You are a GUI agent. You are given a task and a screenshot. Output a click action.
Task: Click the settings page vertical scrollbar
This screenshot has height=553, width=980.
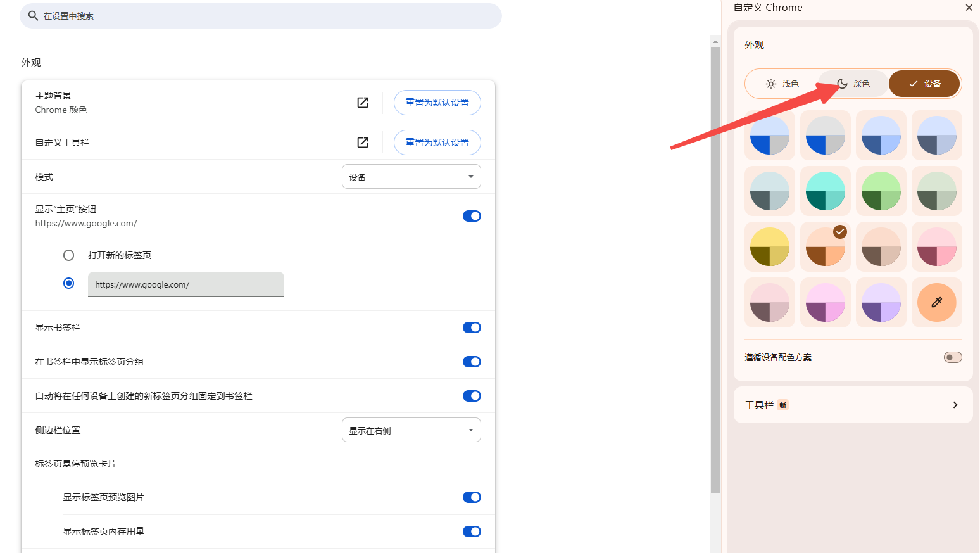715,269
